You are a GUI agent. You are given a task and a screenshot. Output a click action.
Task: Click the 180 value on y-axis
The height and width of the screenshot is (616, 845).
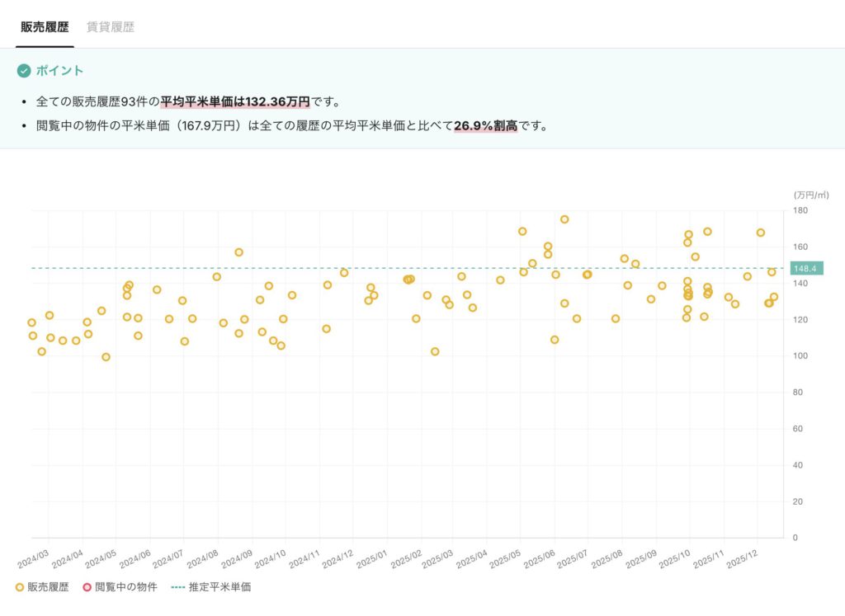(800, 211)
